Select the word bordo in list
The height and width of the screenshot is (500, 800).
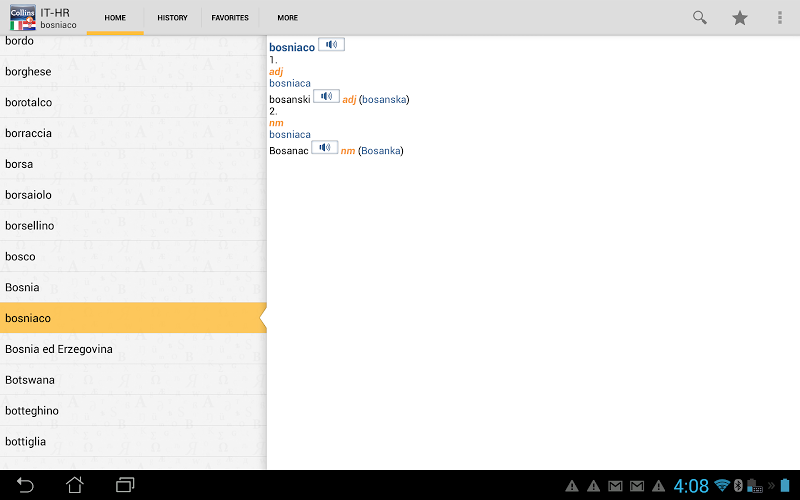(133, 44)
